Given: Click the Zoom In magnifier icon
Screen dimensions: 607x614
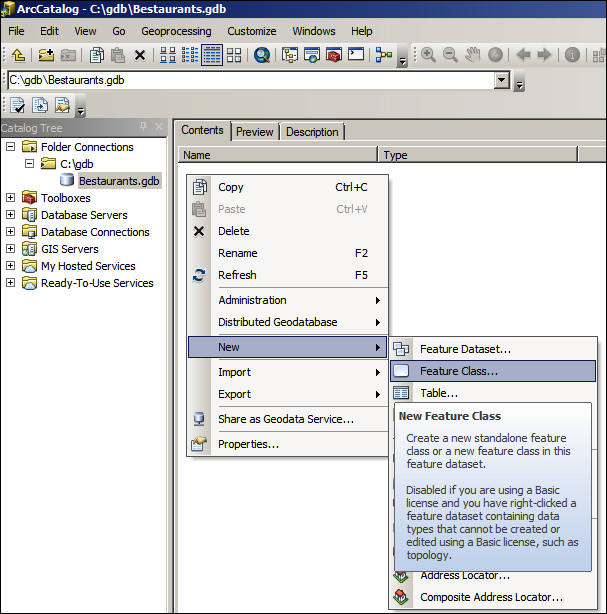Looking at the screenshot, I should (x=428, y=55).
